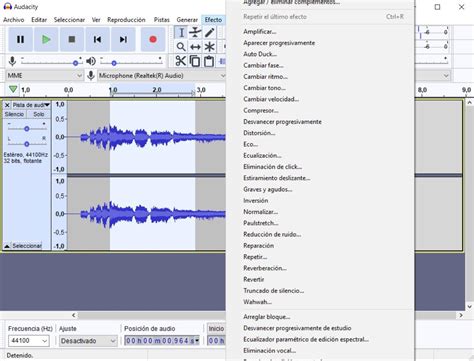Choose Cambiar velocidad... effect
Screen dimensions: 474x361
271,99
